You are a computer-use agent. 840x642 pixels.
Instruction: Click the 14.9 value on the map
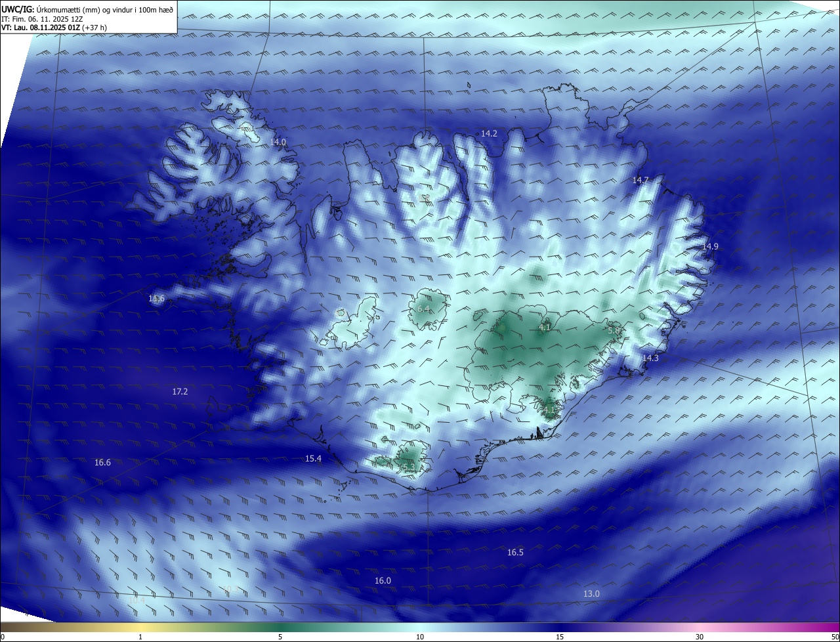pyautogui.click(x=711, y=246)
